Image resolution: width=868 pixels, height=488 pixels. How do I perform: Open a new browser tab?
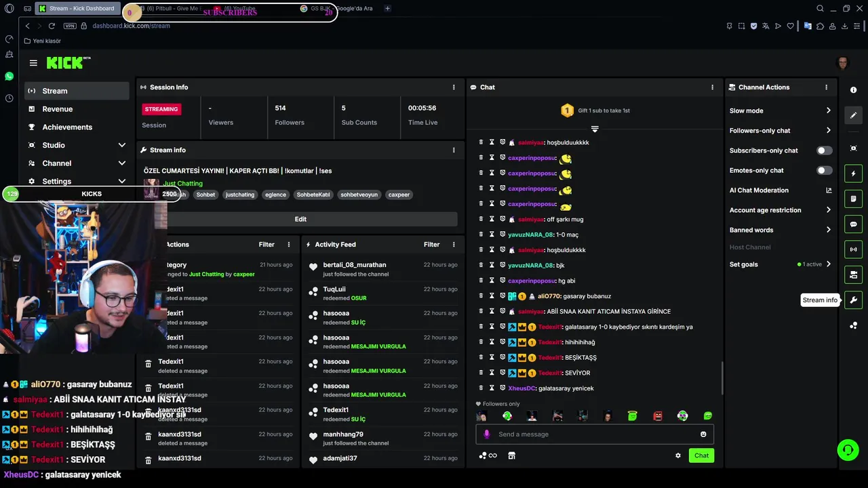click(387, 9)
